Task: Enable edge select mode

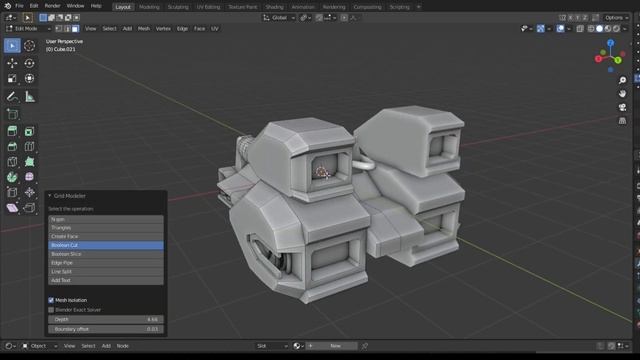Action: (67, 29)
